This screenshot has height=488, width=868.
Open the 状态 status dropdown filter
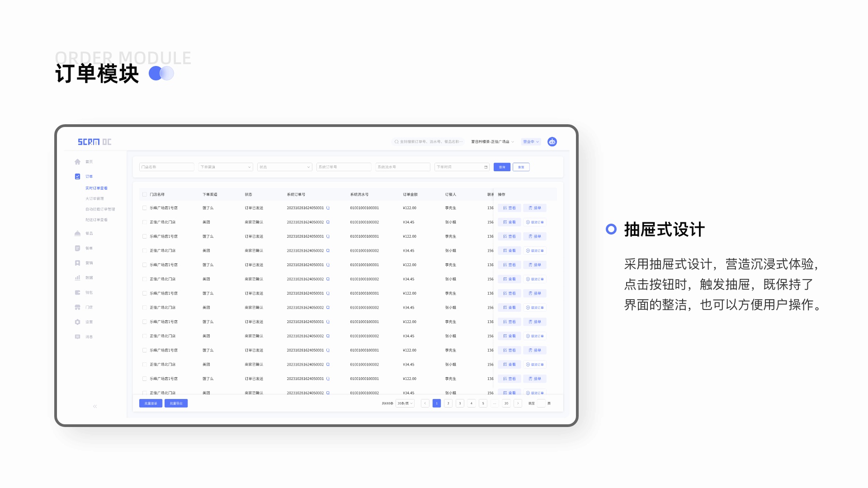tap(284, 167)
